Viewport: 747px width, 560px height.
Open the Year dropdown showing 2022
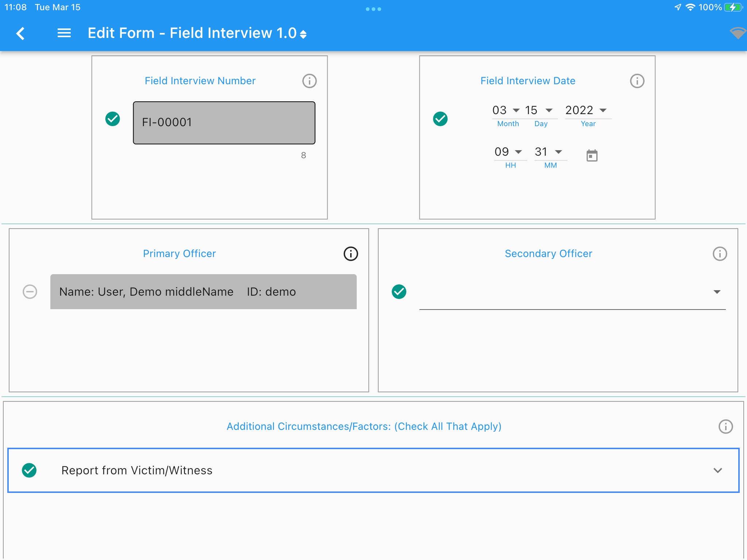tap(586, 110)
